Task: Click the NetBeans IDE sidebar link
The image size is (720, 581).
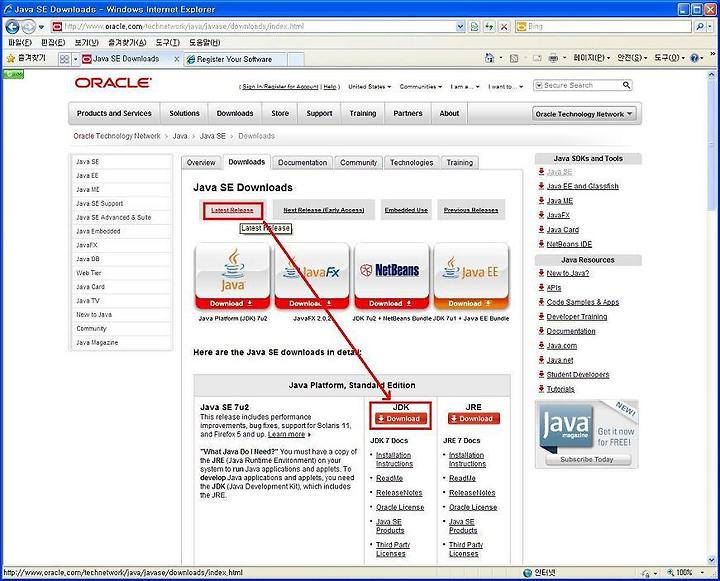Action: pyautogui.click(x=569, y=244)
